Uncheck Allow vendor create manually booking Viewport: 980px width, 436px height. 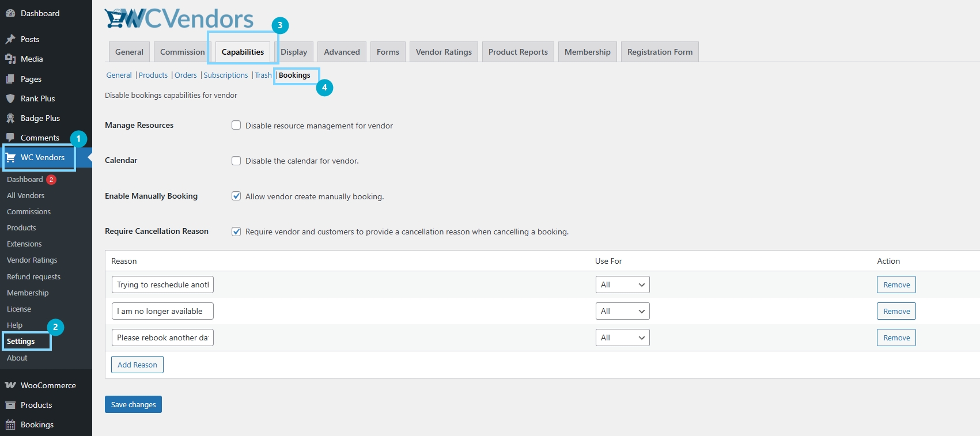(x=236, y=196)
